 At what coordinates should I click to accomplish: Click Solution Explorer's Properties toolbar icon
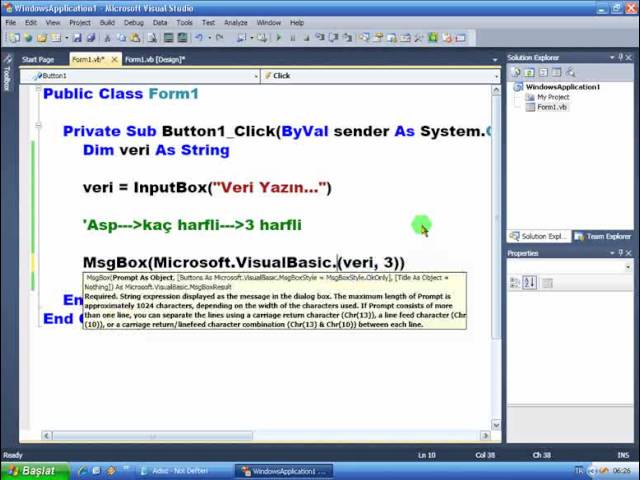coord(516,72)
